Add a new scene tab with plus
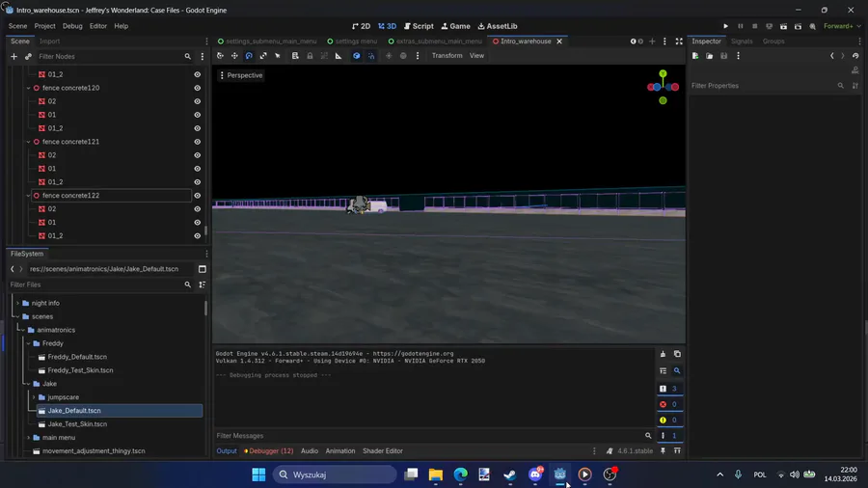 point(652,41)
